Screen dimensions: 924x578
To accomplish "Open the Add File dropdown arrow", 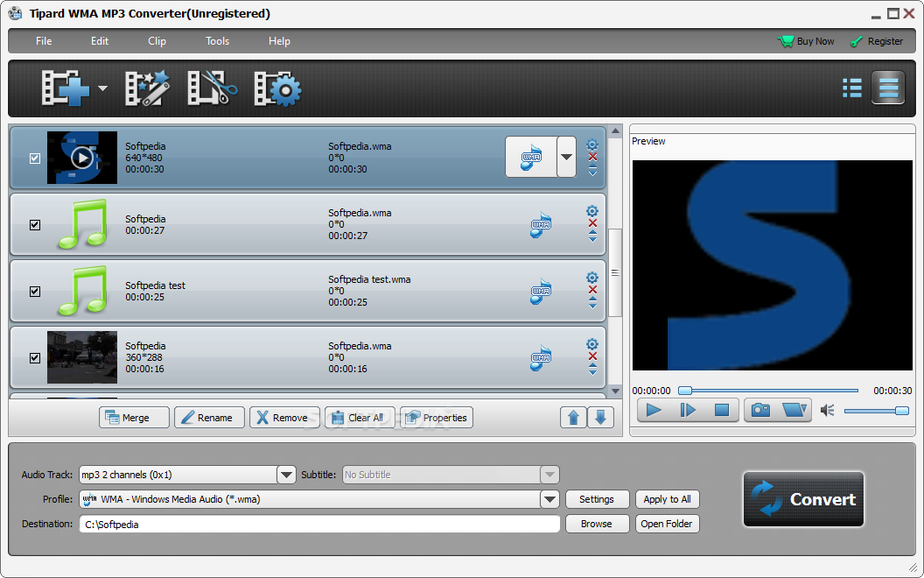I will 102,88.
